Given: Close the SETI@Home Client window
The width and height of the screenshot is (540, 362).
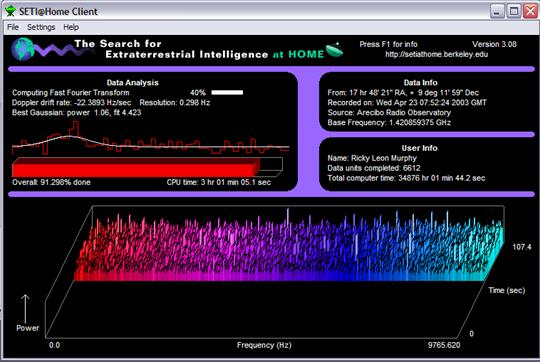Looking at the screenshot, I should click(x=530, y=11).
